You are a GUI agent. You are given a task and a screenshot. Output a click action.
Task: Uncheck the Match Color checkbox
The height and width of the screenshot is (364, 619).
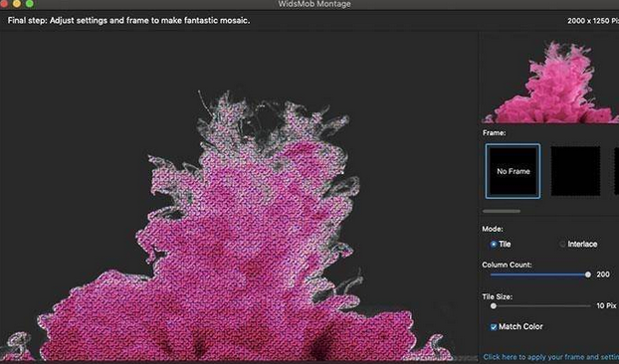click(494, 327)
